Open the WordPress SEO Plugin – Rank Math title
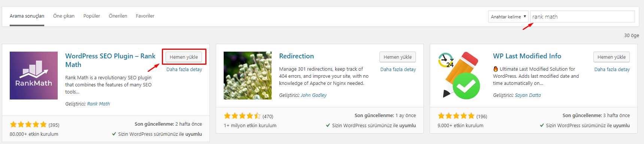This screenshot has width=644, height=144. pyautogui.click(x=110, y=60)
